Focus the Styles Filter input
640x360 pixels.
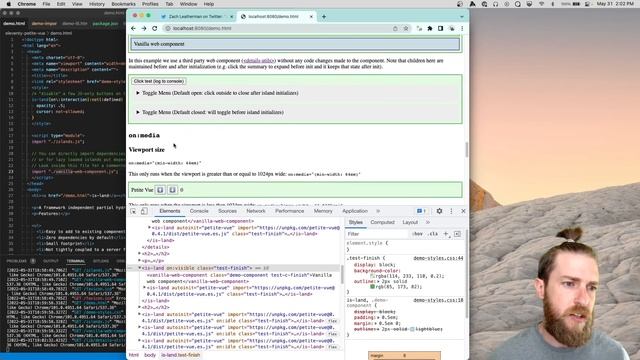coord(376,234)
